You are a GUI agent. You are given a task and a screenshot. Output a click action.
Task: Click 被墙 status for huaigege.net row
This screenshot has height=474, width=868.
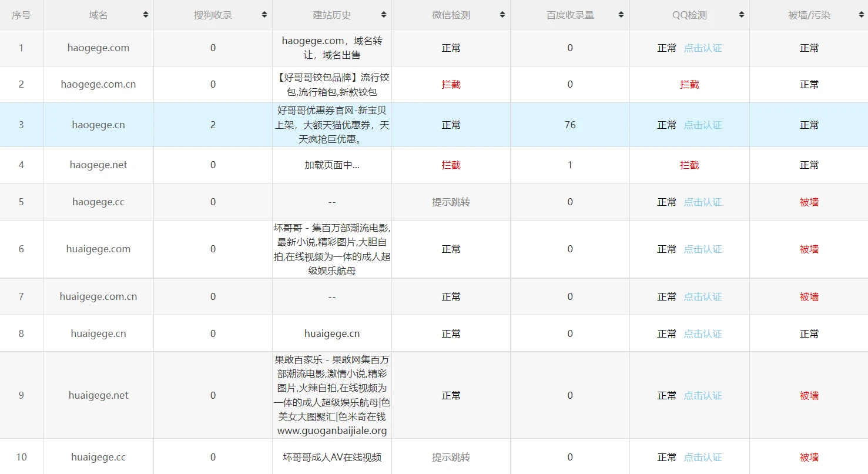[809, 396]
